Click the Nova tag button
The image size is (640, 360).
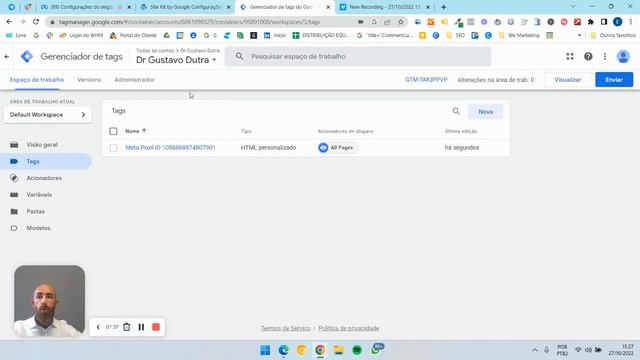tap(485, 111)
